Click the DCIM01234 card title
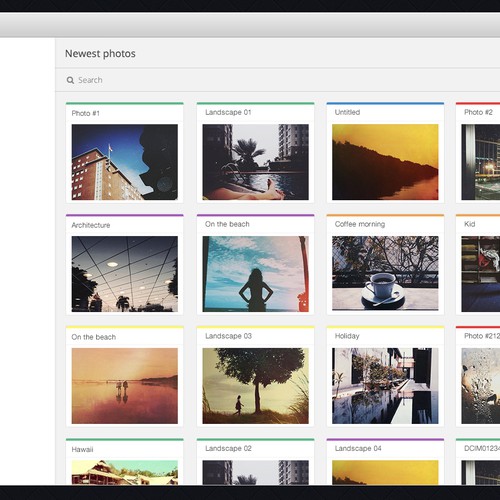Image resolution: width=500 pixels, height=500 pixels. [x=482, y=448]
